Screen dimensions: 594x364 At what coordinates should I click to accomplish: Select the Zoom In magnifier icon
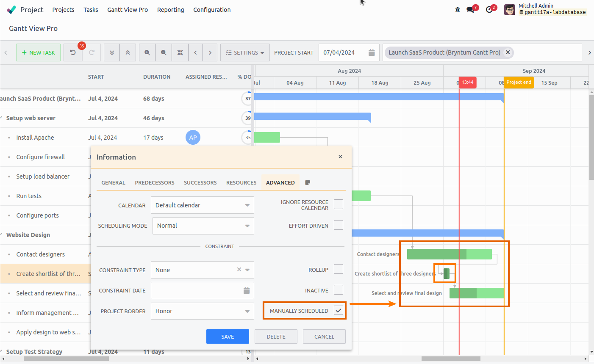coord(147,52)
